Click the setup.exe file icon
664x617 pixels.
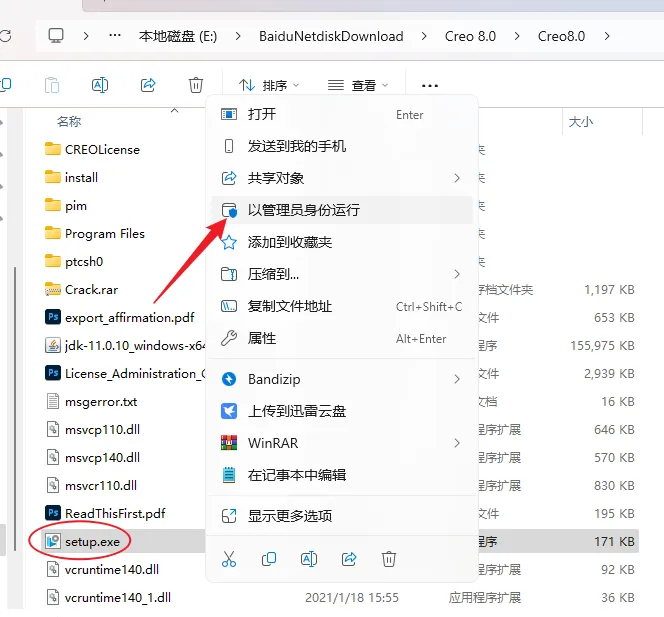pyautogui.click(x=53, y=541)
